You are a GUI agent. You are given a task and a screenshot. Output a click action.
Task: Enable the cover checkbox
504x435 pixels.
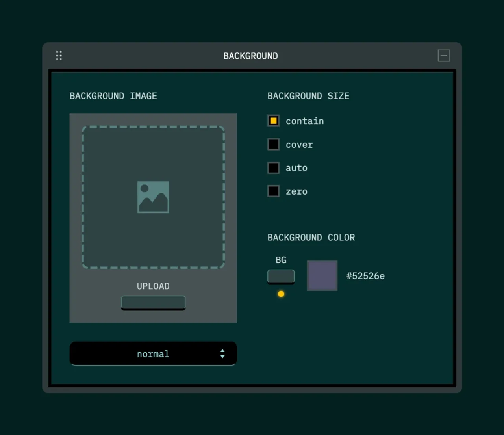tap(273, 145)
